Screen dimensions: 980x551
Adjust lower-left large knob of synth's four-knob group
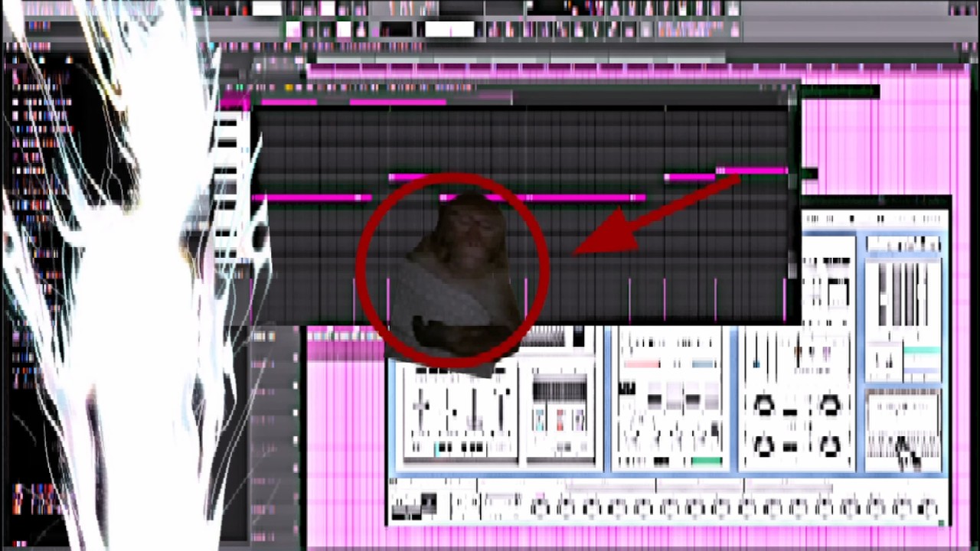pyautogui.click(x=764, y=445)
